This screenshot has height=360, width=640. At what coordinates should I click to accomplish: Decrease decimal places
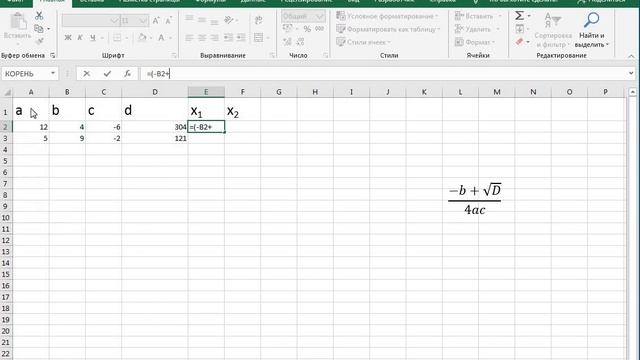[300, 42]
